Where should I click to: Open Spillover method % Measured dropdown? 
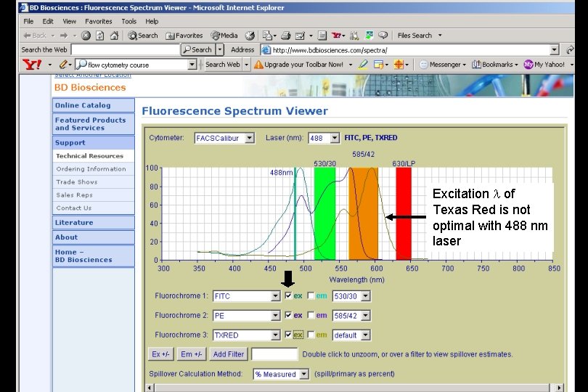(x=281, y=374)
